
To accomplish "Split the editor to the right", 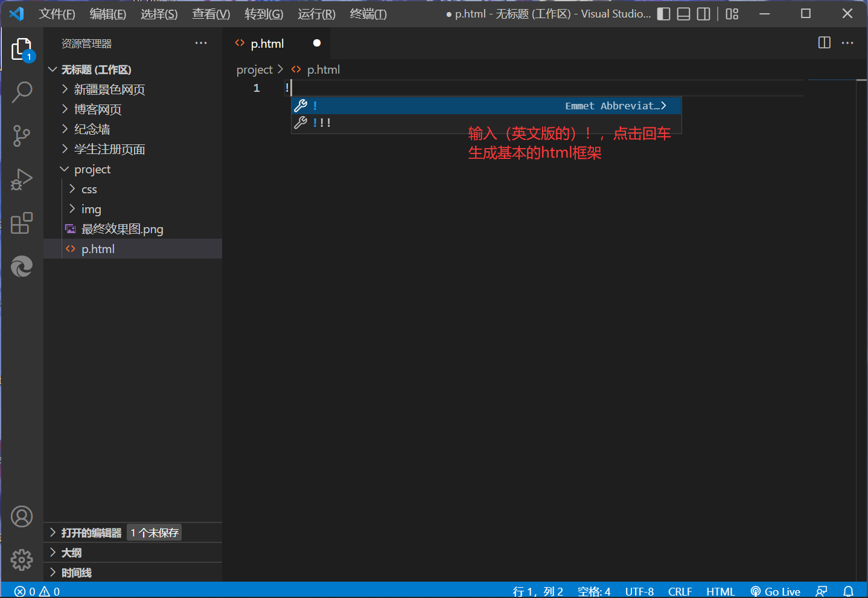I will [825, 43].
